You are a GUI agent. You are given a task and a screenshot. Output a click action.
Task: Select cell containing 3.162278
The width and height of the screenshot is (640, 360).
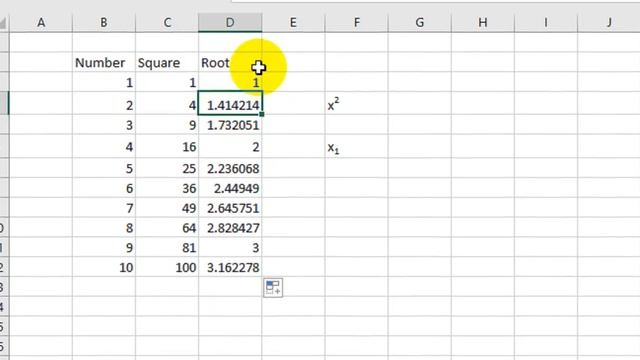(230, 267)
